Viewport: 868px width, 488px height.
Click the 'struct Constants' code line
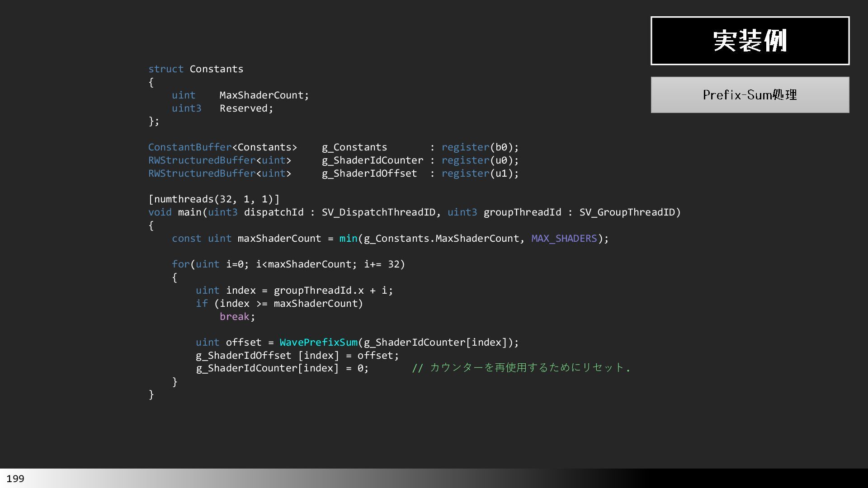tap(196, 69)
